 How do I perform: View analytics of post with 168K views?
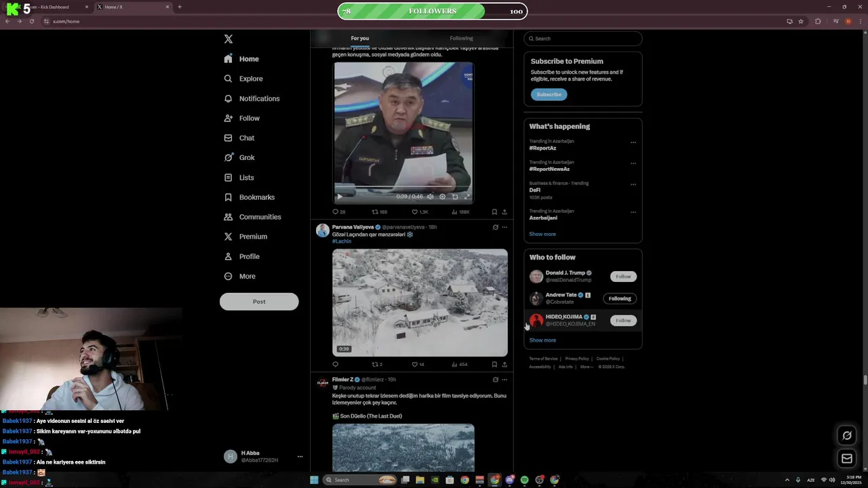460,212
